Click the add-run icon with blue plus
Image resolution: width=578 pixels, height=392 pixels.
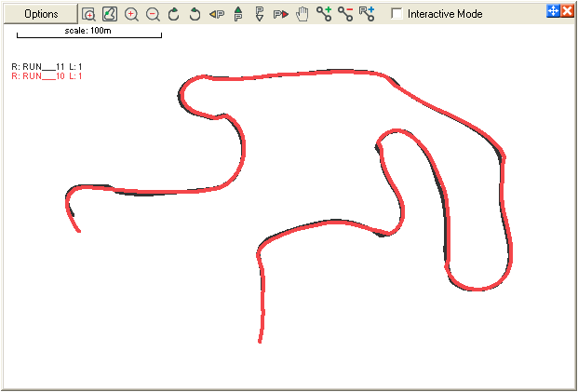367,14
